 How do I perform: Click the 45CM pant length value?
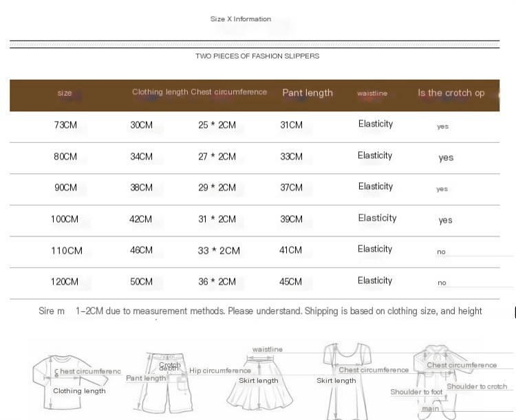point(290,282)
